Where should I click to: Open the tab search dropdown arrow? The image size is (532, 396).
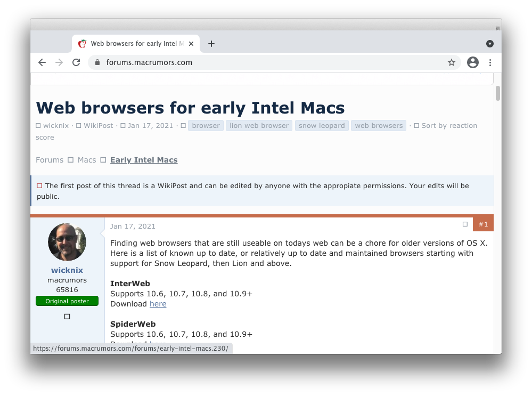(489, 44)
